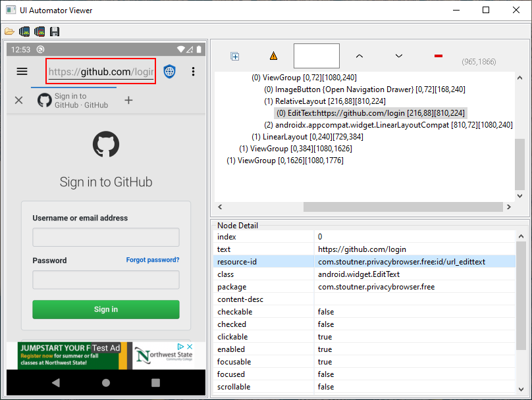Screen dimensions: 532x400
Task: Minimize the UI Automator Viewer window
Action: coord(456,10)
